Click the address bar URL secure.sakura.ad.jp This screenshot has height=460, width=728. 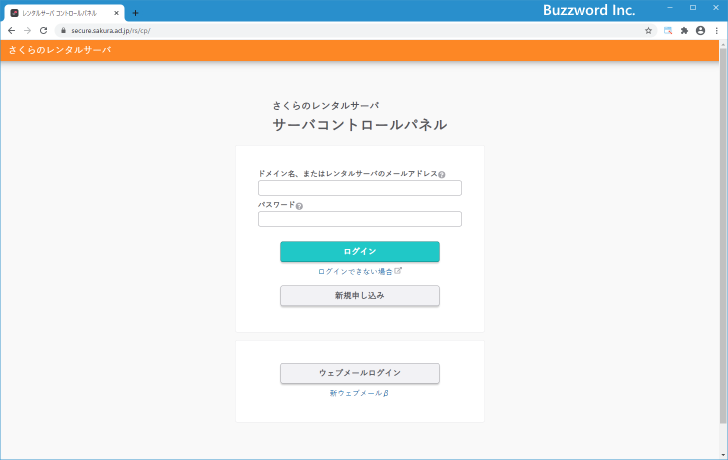tap(110, 31)
